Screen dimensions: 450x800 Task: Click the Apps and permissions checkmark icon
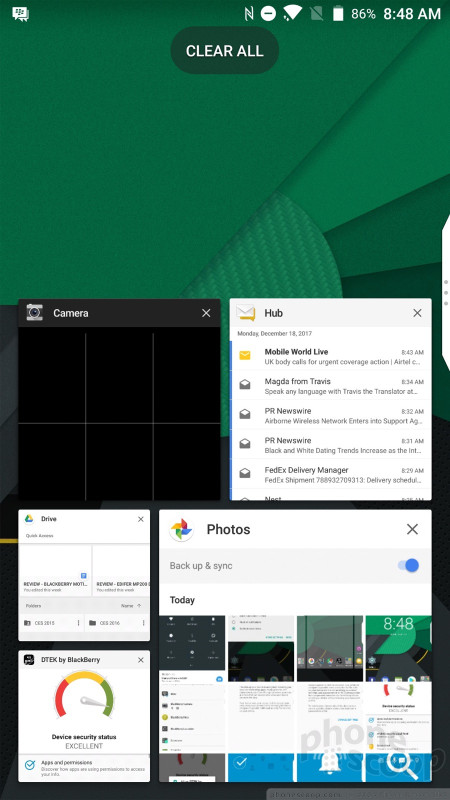[30, 765]
